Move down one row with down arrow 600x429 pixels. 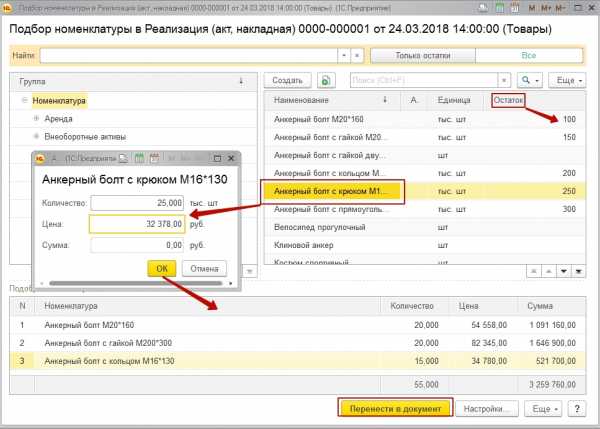tap(564, 271)
